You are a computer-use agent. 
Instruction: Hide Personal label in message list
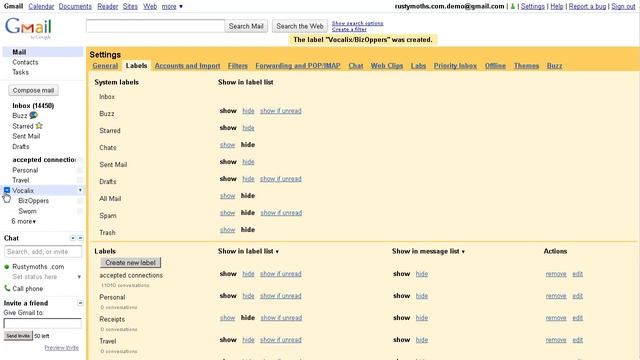pos(422,296)
